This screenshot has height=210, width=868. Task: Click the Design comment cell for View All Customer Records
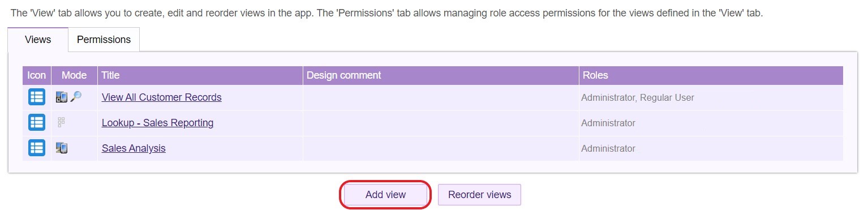441,97
